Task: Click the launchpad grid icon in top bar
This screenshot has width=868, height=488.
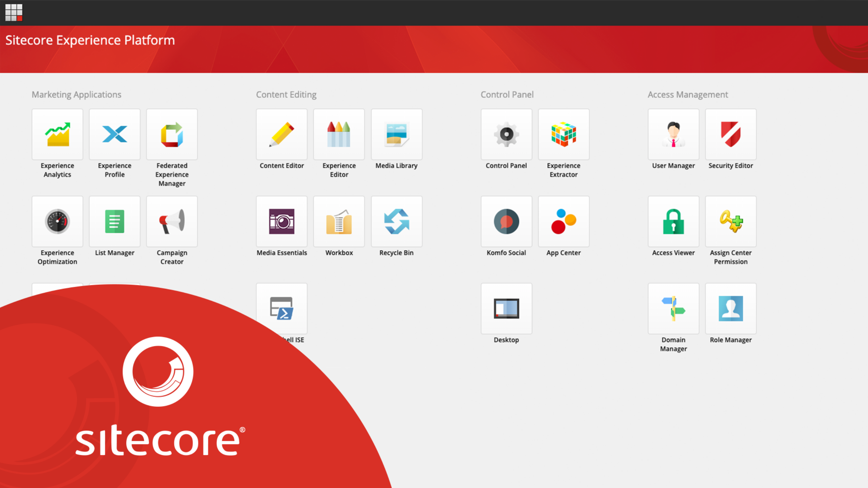Action: pyautogui.click(x=14, y=13)
